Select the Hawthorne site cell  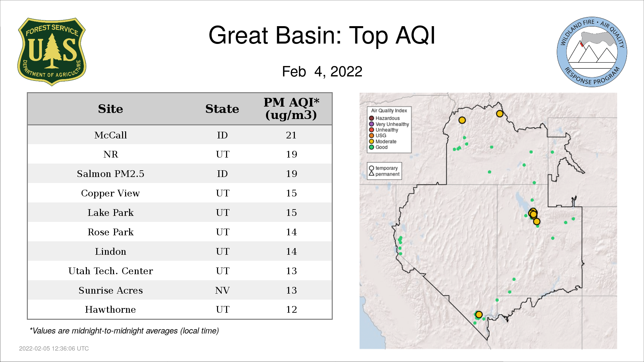(x=110, y=309)
